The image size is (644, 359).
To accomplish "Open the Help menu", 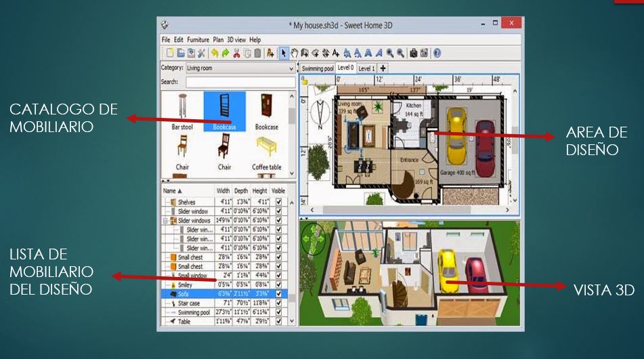I will 255,40.
